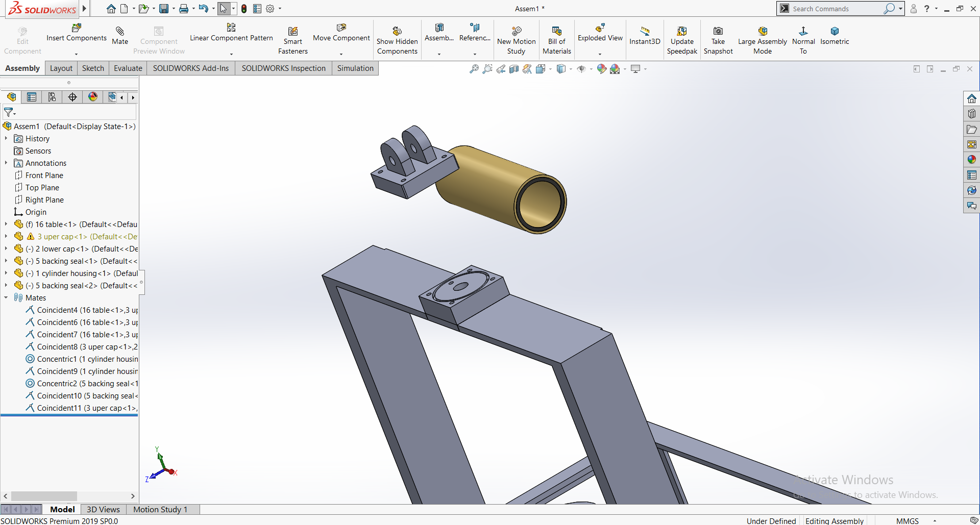The width and height of the screenshot is (980, 525).
Task: Click the Edit Appearance color ball
Action: click(x=602, y=69)
